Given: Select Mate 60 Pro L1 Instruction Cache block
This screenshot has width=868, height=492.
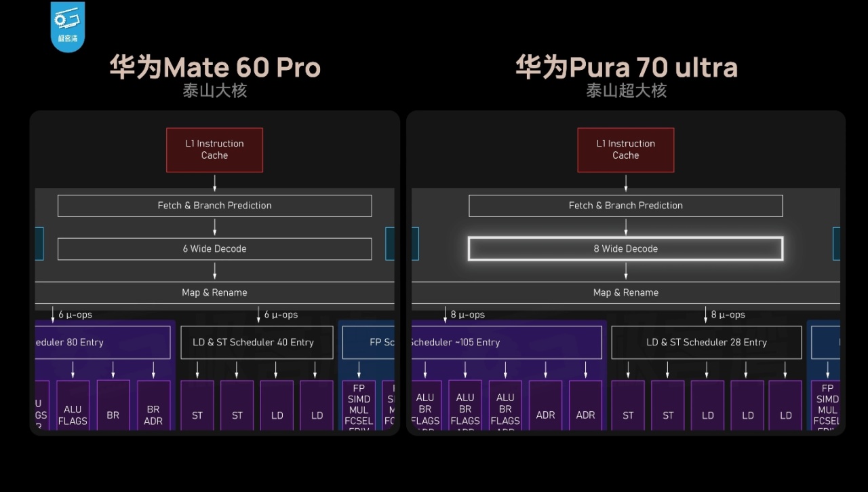Looking at the screenshot, I should pyautogui.click(x=214, y=150).
